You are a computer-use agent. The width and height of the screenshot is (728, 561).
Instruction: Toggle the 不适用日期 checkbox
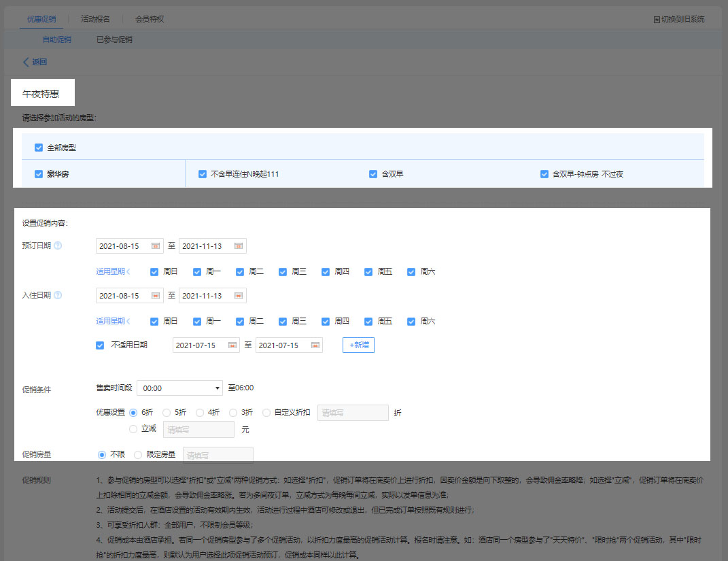[100, 345]
